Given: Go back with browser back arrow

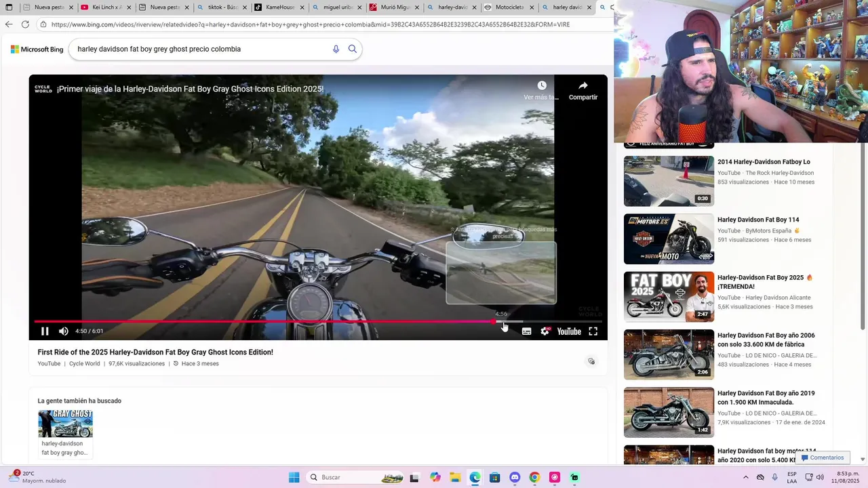Looking at the screenshot, I should pos(9,24).
